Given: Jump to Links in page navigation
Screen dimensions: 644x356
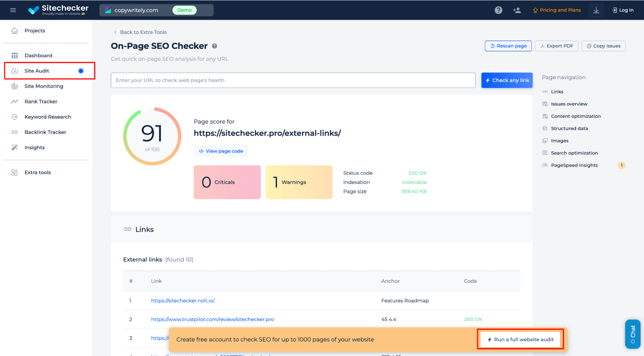Looking at the screenshot, I should click(557, 92).
